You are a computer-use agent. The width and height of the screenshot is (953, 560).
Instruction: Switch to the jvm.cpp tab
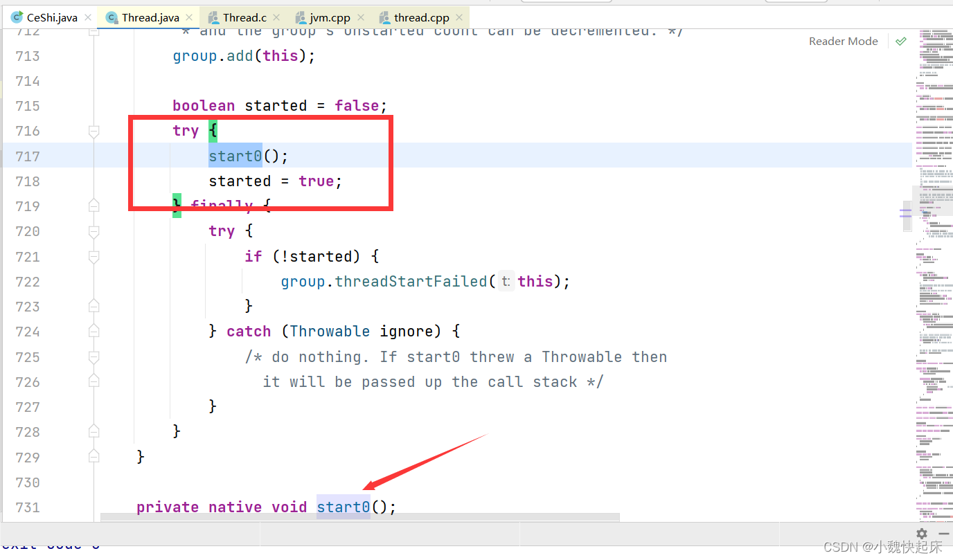click(330, 17)
